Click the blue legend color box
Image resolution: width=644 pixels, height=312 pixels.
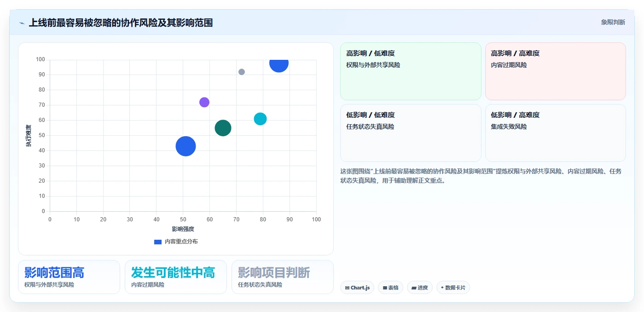[158, 242]
